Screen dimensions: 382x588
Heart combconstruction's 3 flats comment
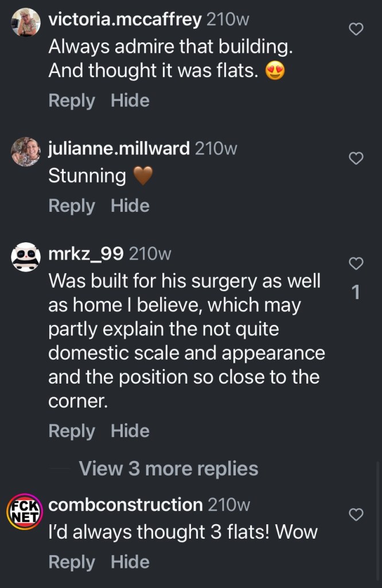356,514
